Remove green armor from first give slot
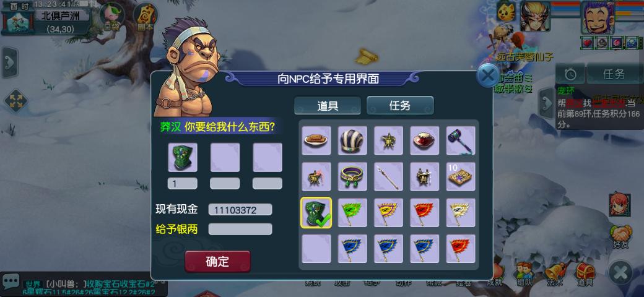The image size is (644, 297). [x=183, y=157]
